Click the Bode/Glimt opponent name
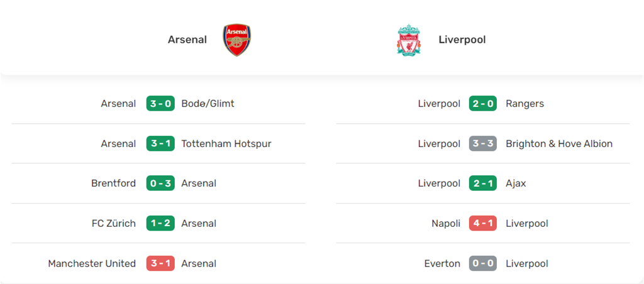The image size is (644, 284). [x=208, y=104]
